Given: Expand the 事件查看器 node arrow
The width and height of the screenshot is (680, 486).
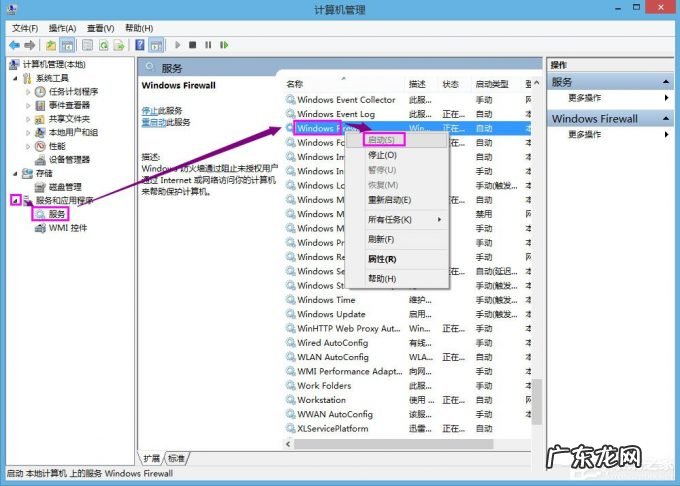Looking at the screenshot, I should (28, 105).
